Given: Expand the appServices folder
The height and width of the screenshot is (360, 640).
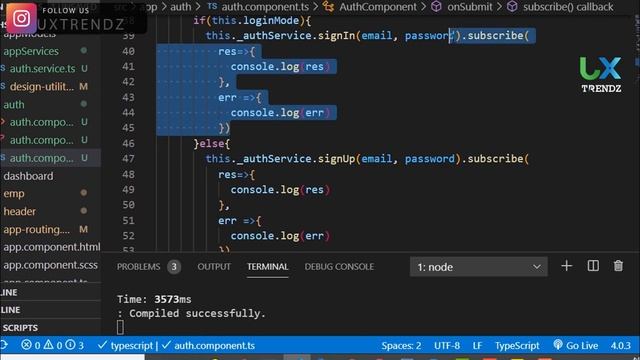Looking at the screenshot, I should tap(31, 51).
